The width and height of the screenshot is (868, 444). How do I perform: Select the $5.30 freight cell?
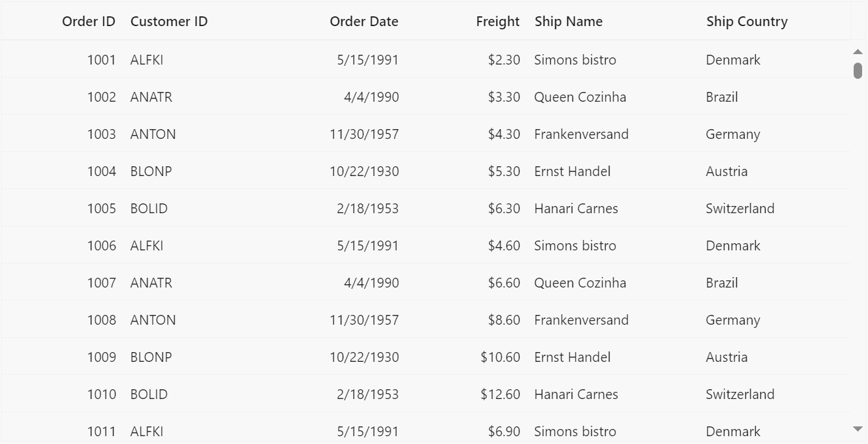pyautogui.click(x=504, y=171)
